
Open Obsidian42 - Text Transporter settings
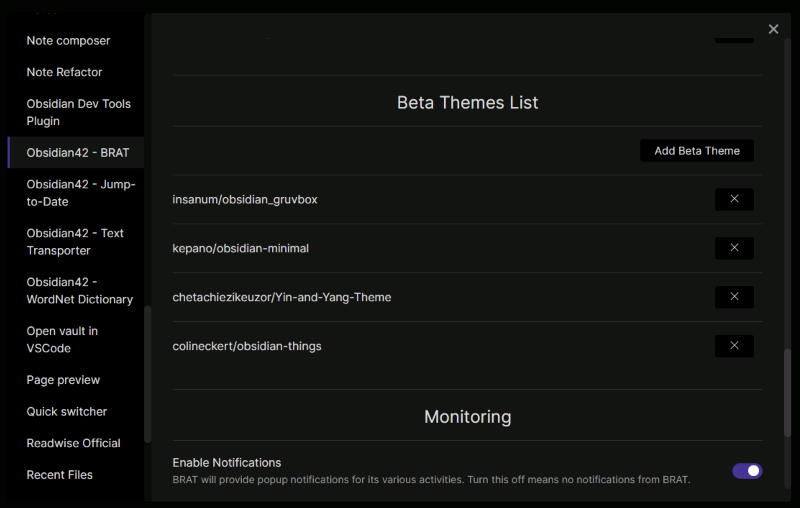(x=76, y=242)
